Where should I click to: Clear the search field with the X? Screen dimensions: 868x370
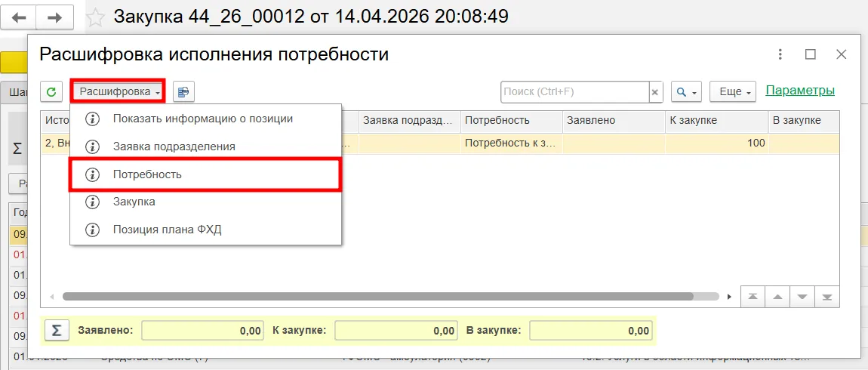click(655, 92)
